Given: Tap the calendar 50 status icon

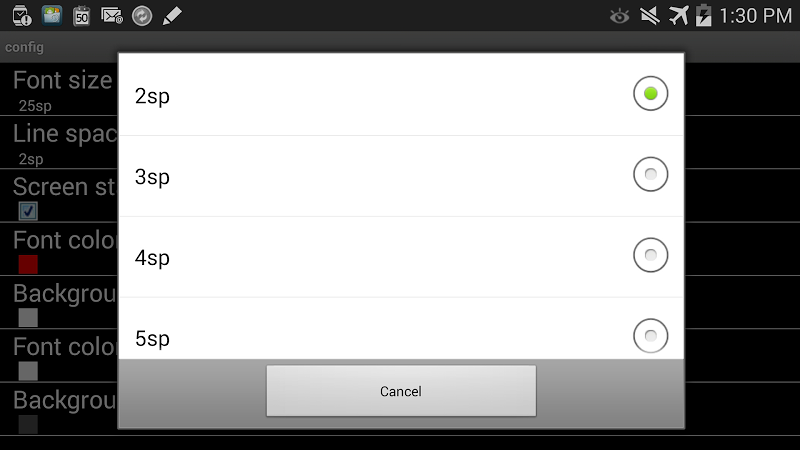Looking at the screenshot, I should [82, 16].
